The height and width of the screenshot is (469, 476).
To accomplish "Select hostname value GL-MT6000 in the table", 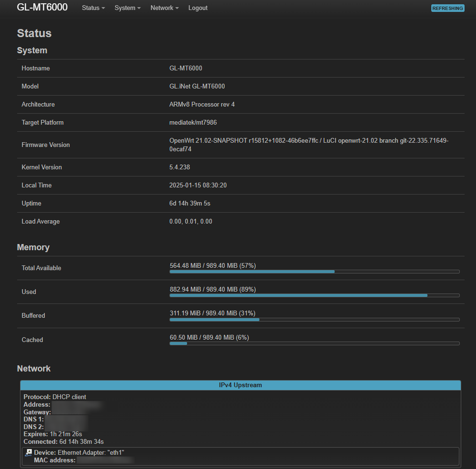I will [186, 68].
